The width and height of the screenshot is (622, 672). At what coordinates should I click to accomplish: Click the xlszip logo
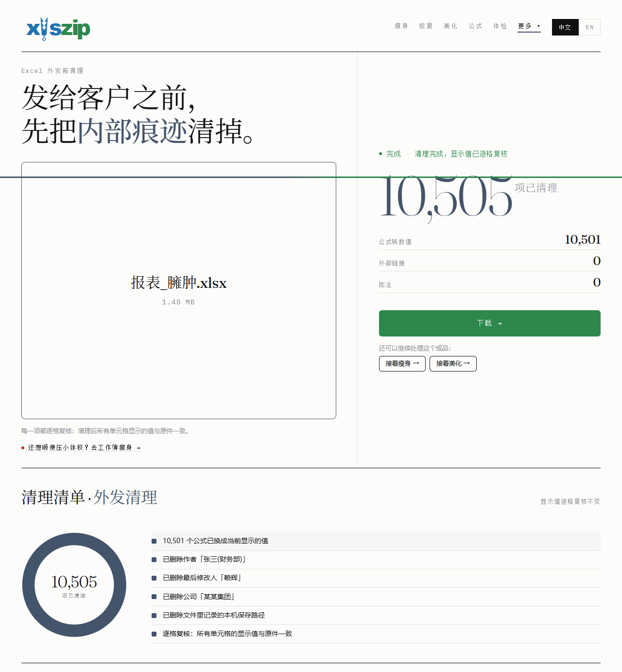[x=58, y=29]
